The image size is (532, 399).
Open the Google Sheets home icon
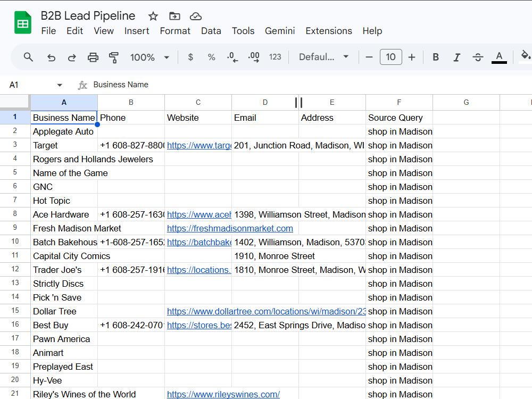23,23
